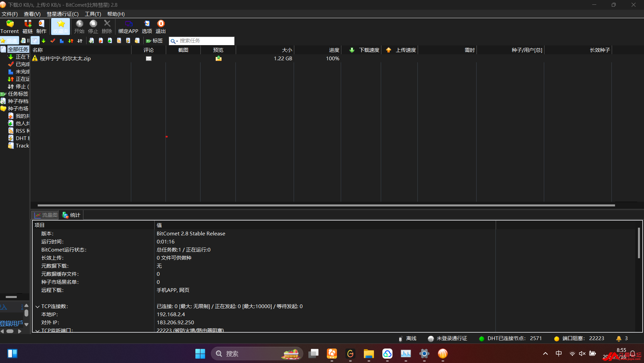Click DHT lightning icon in small toolbar
The image size is (644, 363).
128,41
